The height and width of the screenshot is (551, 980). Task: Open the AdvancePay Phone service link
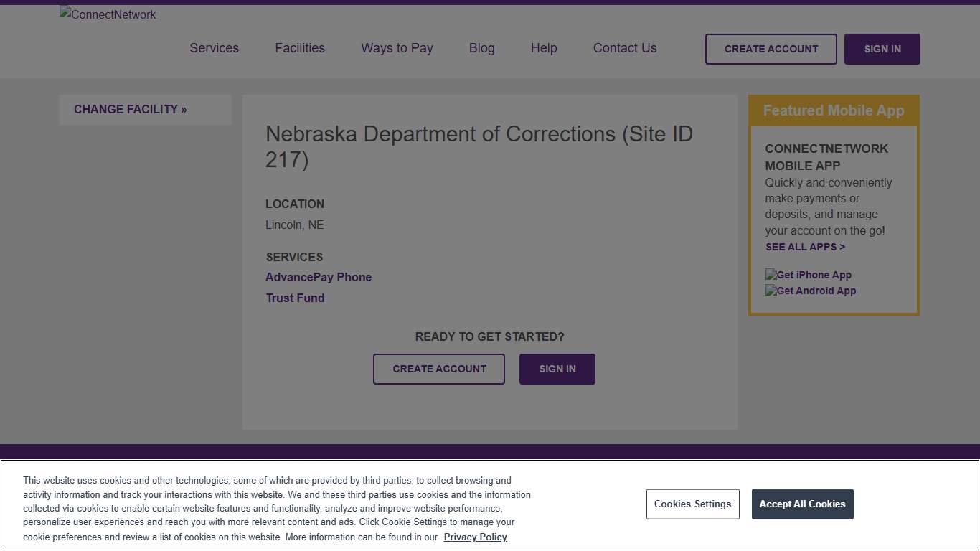319,277
